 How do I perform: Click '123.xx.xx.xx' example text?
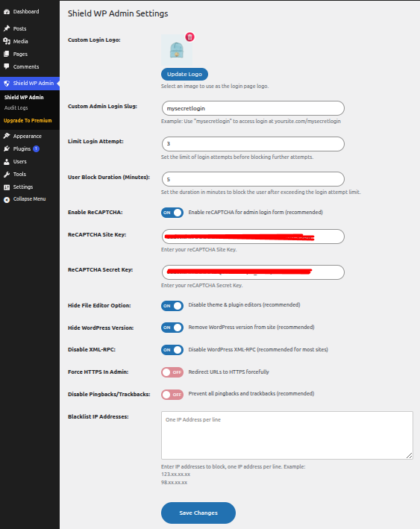[175, 475]
